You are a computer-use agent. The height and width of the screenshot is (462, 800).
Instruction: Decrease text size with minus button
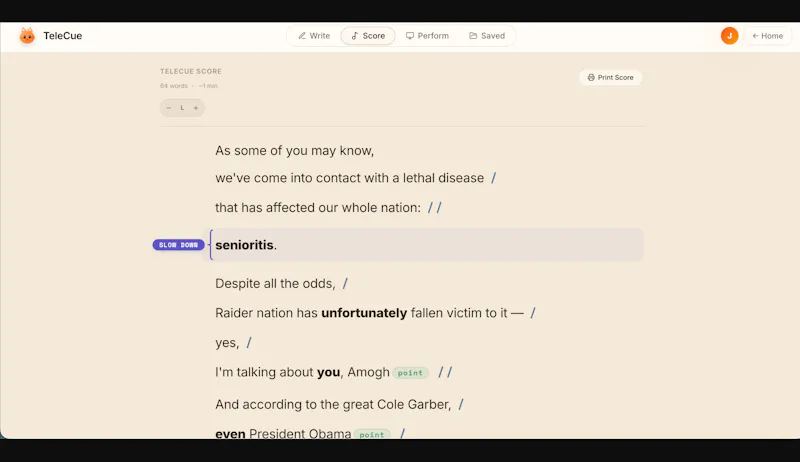(169, 108)
